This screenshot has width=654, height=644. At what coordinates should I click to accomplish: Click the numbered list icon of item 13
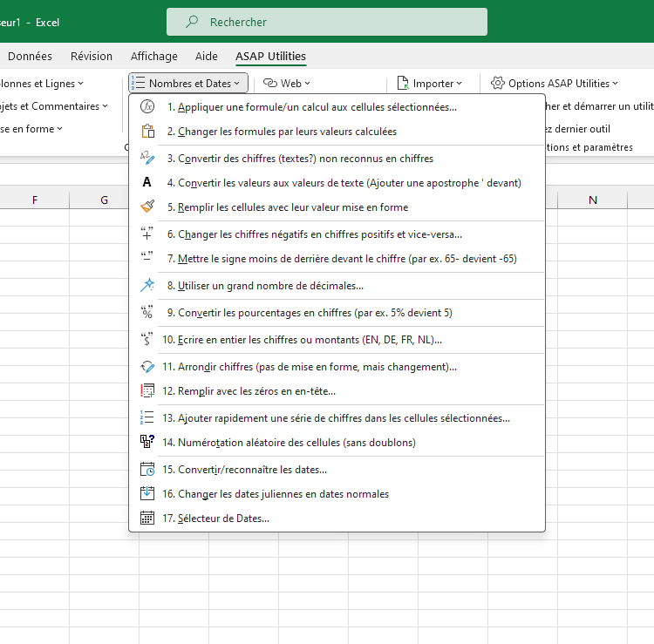click(147, 417)
